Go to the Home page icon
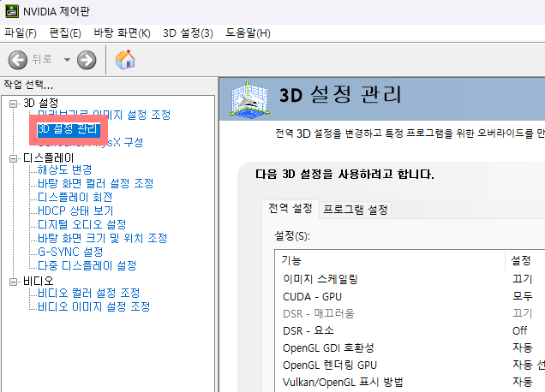This screenshot has width=545, height=392. (125, 60)
